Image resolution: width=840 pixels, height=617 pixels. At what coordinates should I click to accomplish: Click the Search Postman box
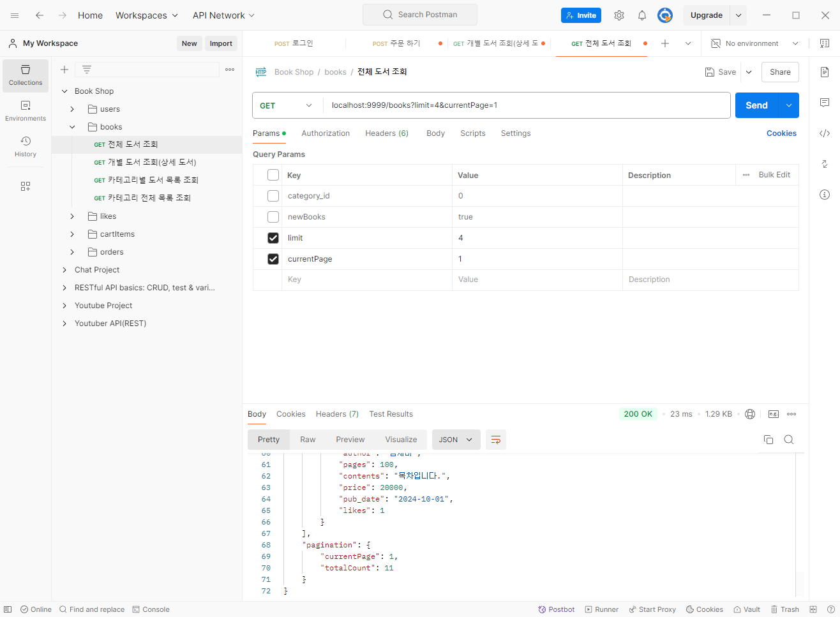pyautogui.click(x=420, y=15)
